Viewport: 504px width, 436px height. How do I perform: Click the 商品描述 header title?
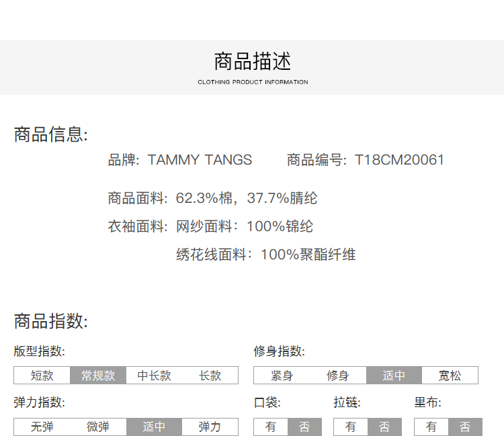[x=253, y=62]
